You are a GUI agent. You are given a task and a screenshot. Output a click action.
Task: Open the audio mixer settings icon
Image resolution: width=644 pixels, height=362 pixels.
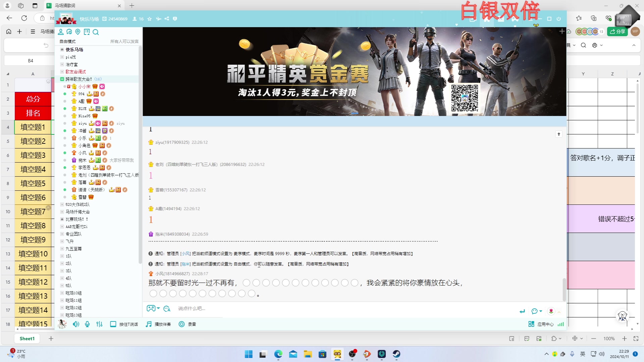click(99, 324)
